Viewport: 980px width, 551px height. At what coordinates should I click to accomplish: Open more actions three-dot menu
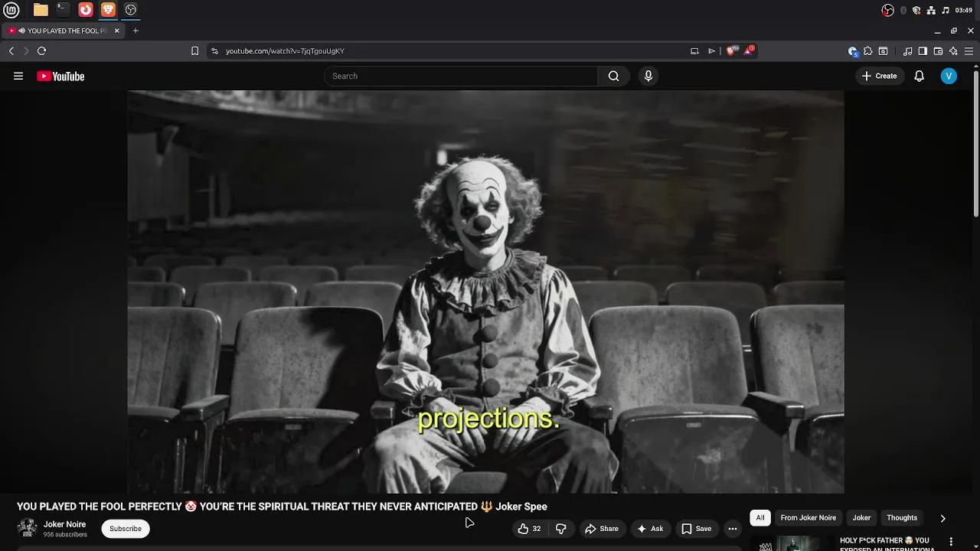pyautogui.click(x=733, y=529)
